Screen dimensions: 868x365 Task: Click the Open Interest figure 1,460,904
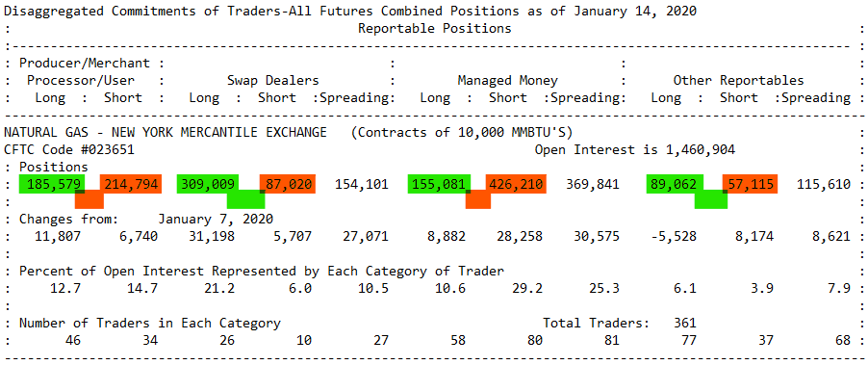pos(701,150)
